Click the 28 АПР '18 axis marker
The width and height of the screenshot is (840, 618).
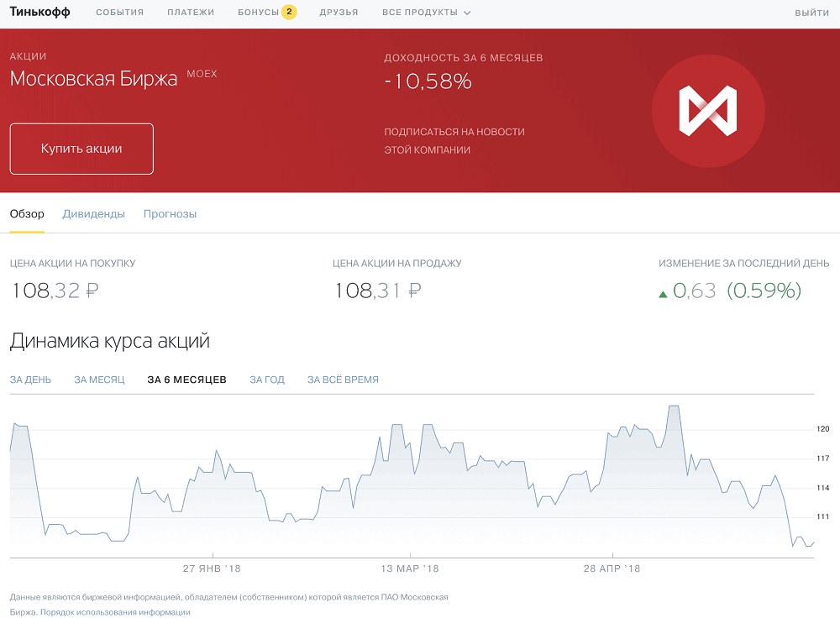612,568
